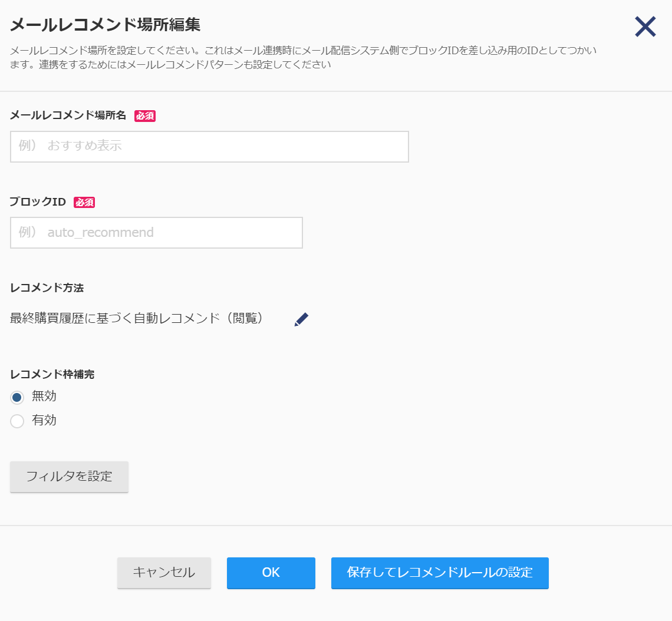Click the 必須 badge beside メールレコメンド場所名
The height and width of the screenshot is (621, 672).
pos(145,115)
